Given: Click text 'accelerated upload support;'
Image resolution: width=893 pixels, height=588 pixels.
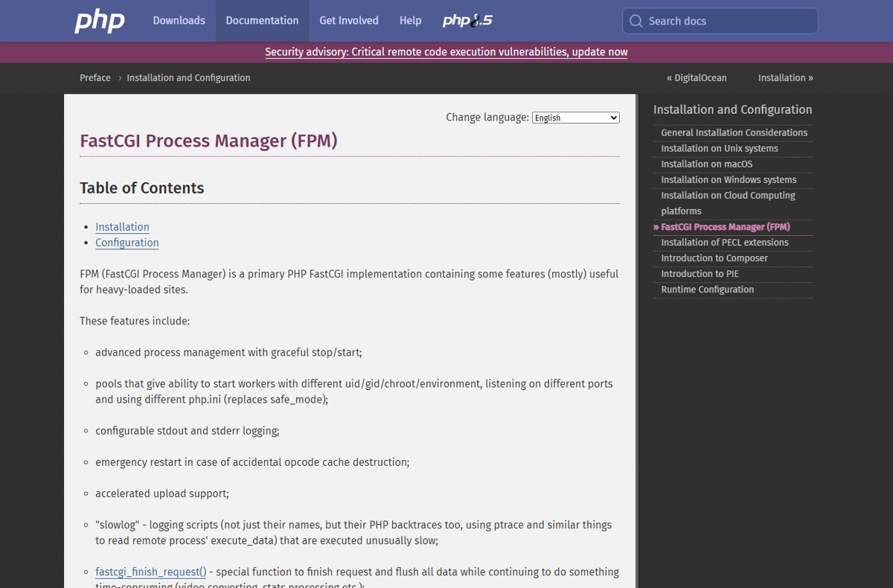Looking at the screenshot, I should point(162,493).
